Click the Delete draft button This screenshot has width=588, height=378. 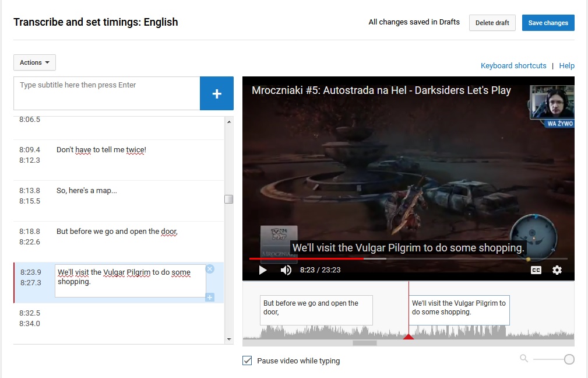[492, 23]
